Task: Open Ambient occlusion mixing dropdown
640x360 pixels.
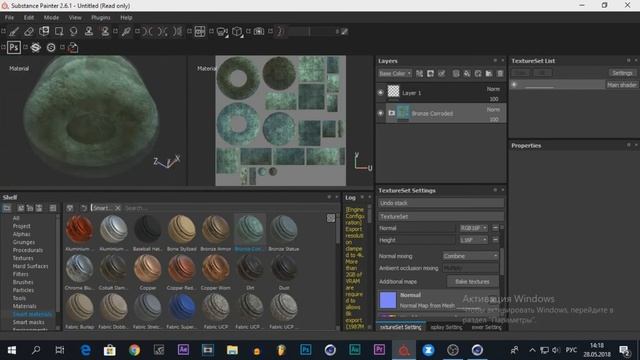Action: (471, 268)
